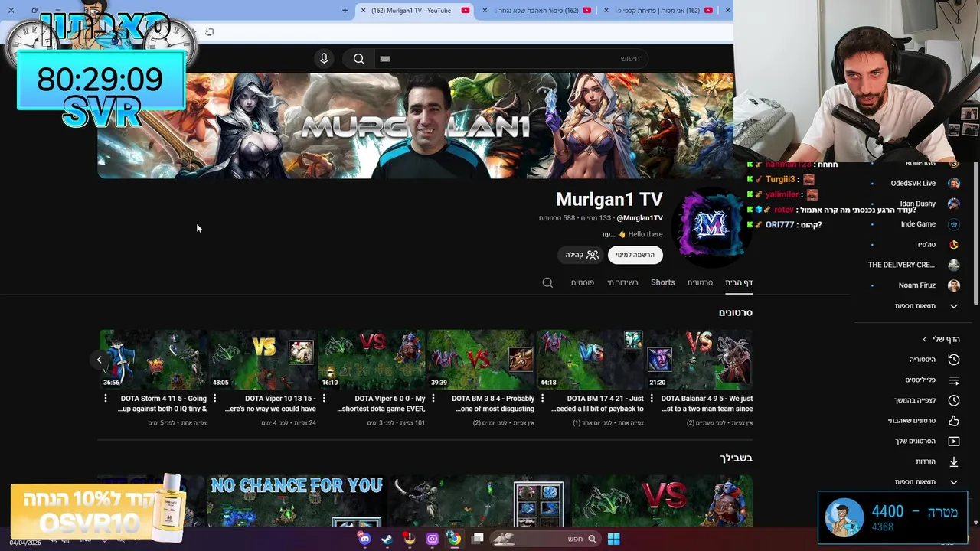Switch to the Murlgan1 TV - YouTube tab
This screenshot has height=551, width=980.
point(417,11)
